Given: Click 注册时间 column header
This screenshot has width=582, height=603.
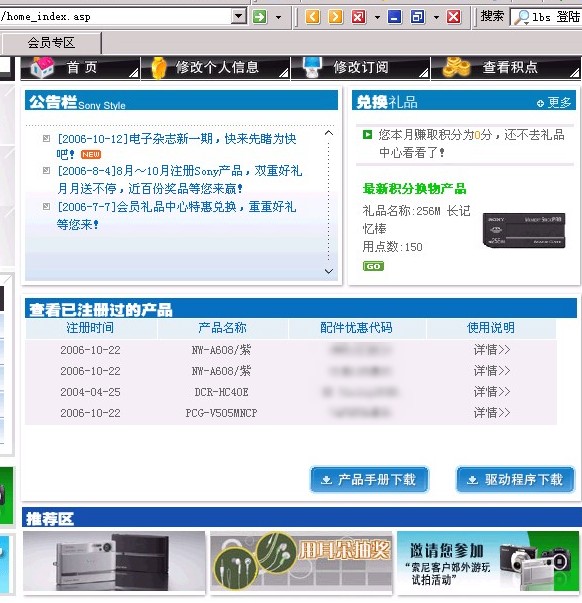Looking at the screenshot, I should tap(90, 328).
